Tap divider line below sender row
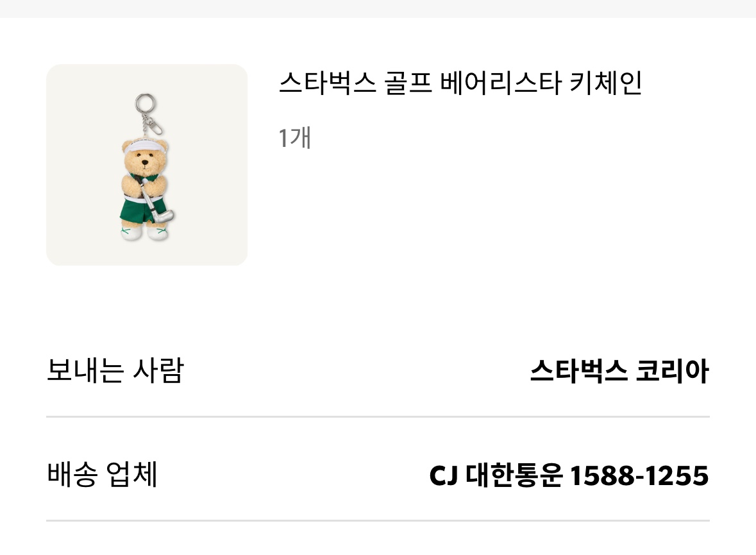This screenshot has width=756, height=555. click(x=378, y=416)
